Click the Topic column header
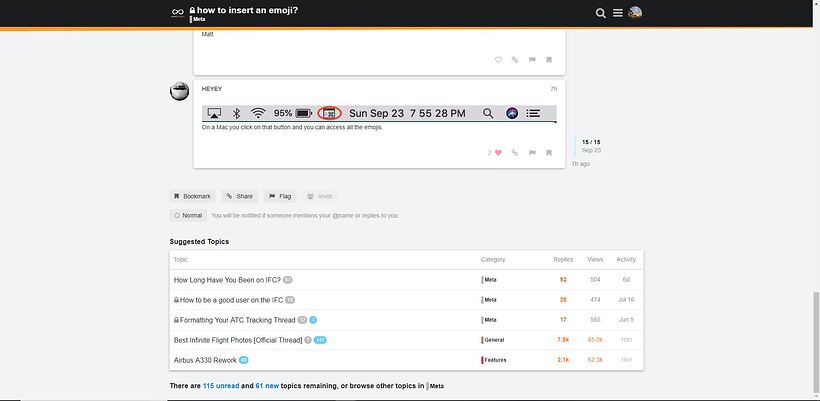 tap(180, 259)
